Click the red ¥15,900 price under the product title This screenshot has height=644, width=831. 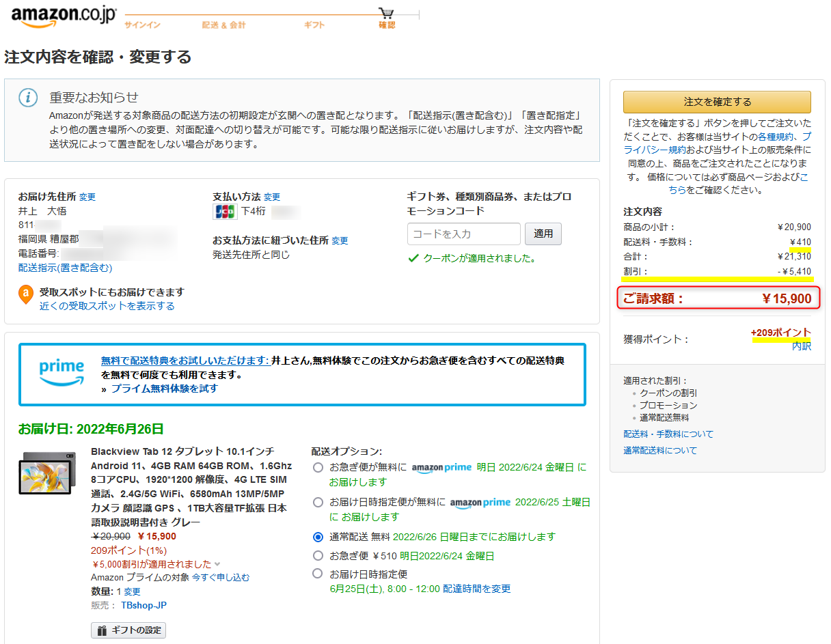(x=157, y=537)
